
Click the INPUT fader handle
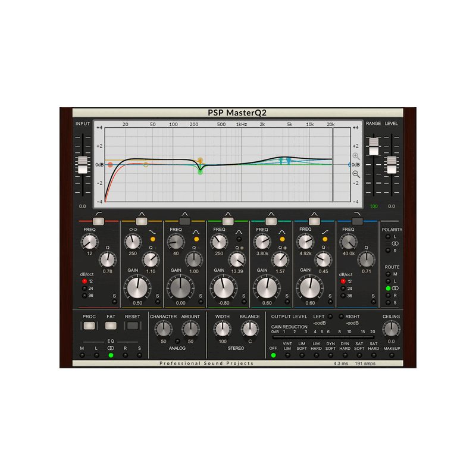83,165
